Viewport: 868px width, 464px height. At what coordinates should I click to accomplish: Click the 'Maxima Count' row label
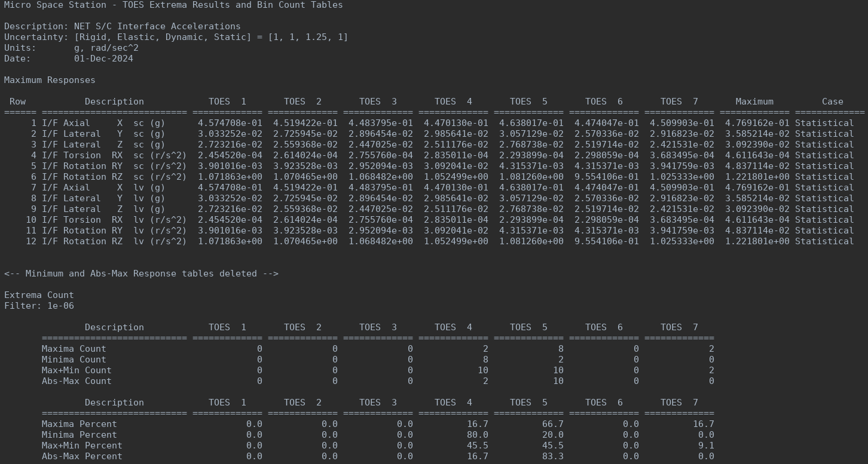click(74, 349)
